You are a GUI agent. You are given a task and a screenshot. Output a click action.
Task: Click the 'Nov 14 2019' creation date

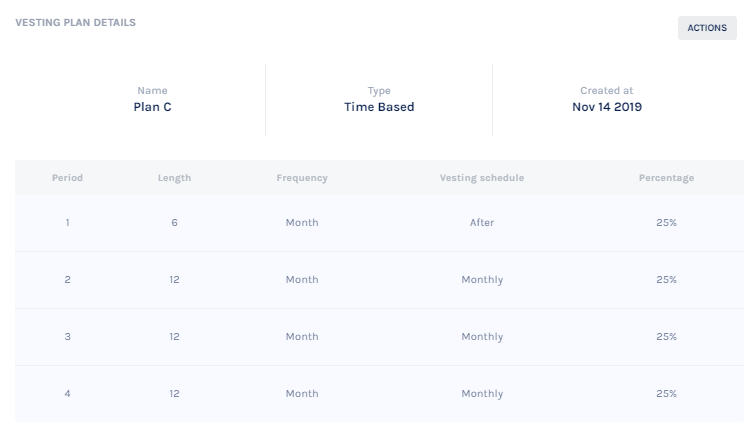(x=607, y=107)
